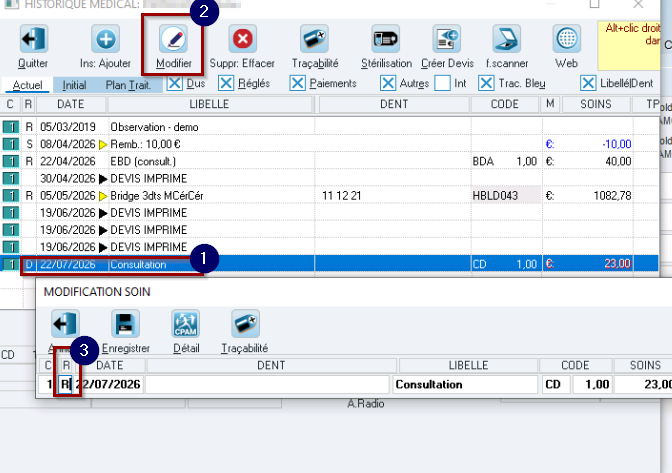The height and width of the screenshot is (473, 672).
Task: Click the 30/04/2026 DEVIS IMPRIME row
Action: click(329, 179)
